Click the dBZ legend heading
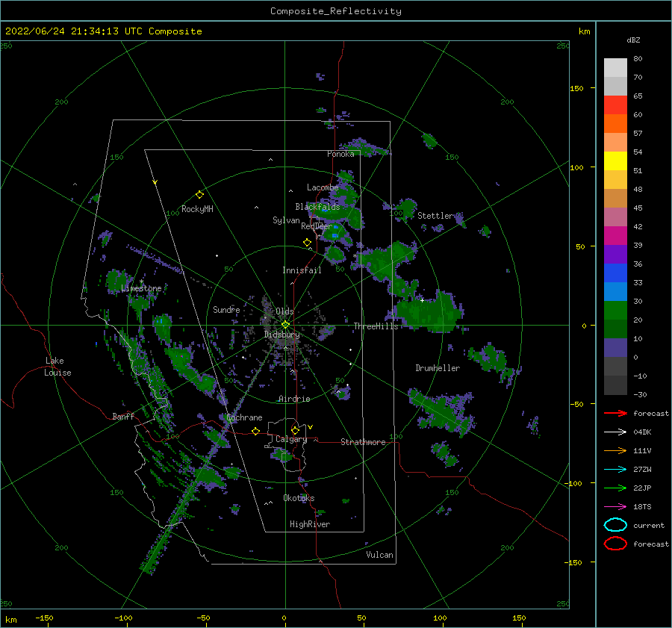This screenshot has height=628, width=672. click(633, 40)
